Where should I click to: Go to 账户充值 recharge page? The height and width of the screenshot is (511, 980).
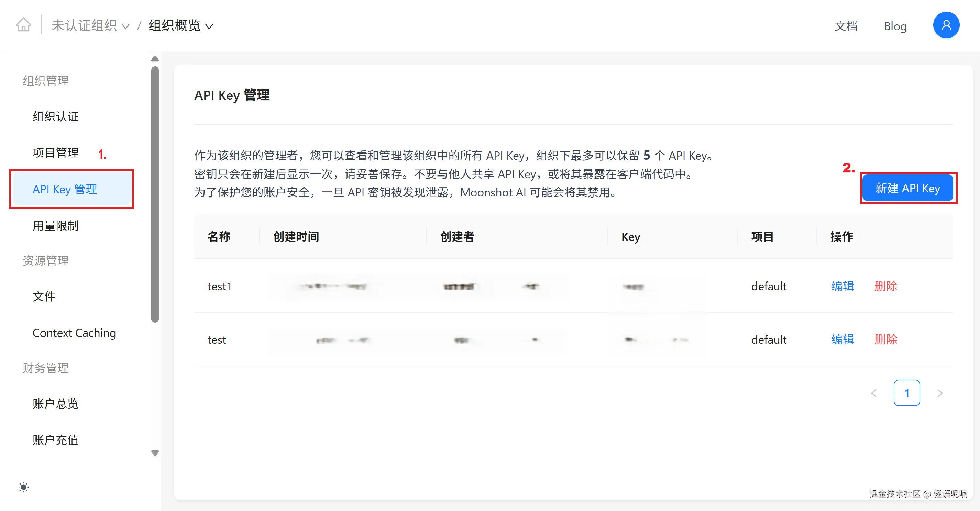click(55, 440)
